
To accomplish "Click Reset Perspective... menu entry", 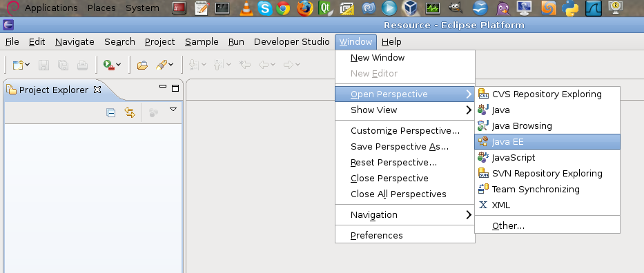I will pos(405,162).
